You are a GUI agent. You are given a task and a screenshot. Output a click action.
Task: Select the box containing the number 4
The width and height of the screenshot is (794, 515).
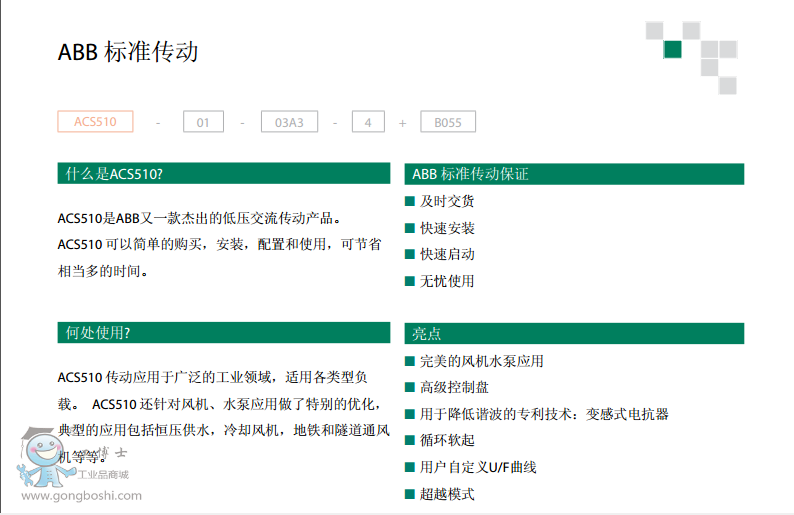tap(368, 123)
